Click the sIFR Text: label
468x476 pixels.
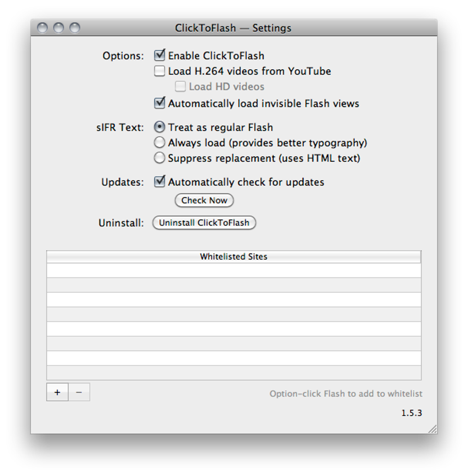(x=120, y=127)
